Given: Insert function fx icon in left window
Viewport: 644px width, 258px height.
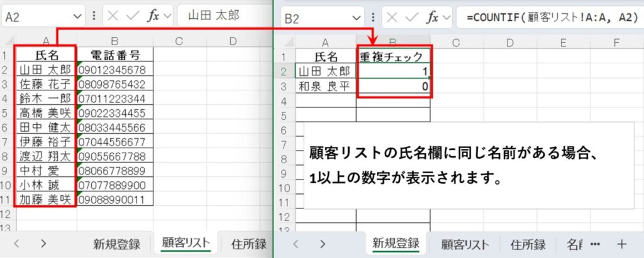Looking at the screenshot, I should pos(153,16).
